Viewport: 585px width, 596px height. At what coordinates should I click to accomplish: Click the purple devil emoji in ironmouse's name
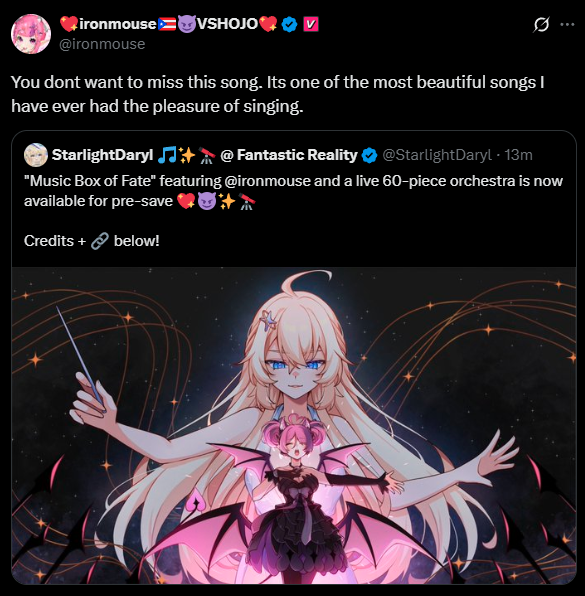(187, 24)
